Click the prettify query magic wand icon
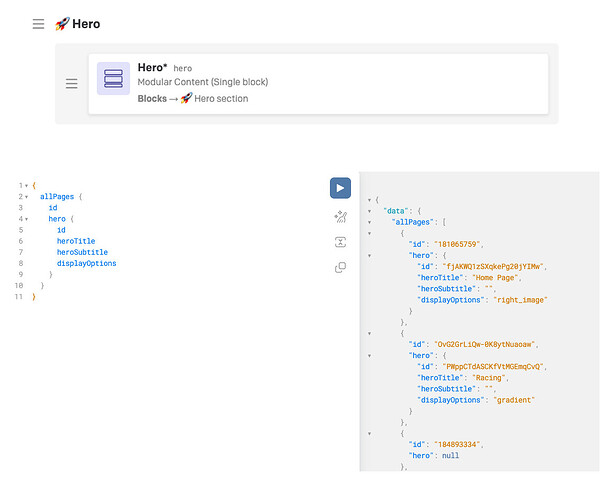Screen dimensions: 610x500 pos(340,216)
